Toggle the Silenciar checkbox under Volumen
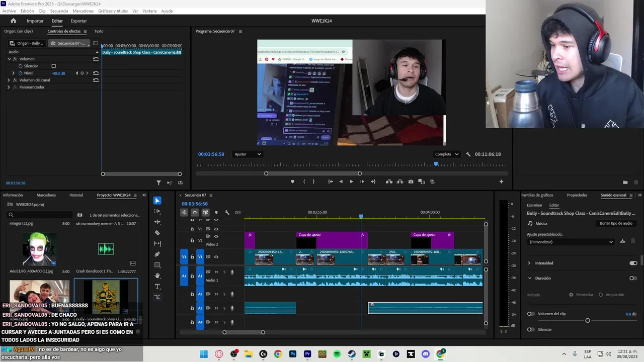 [x=53, y=66]
